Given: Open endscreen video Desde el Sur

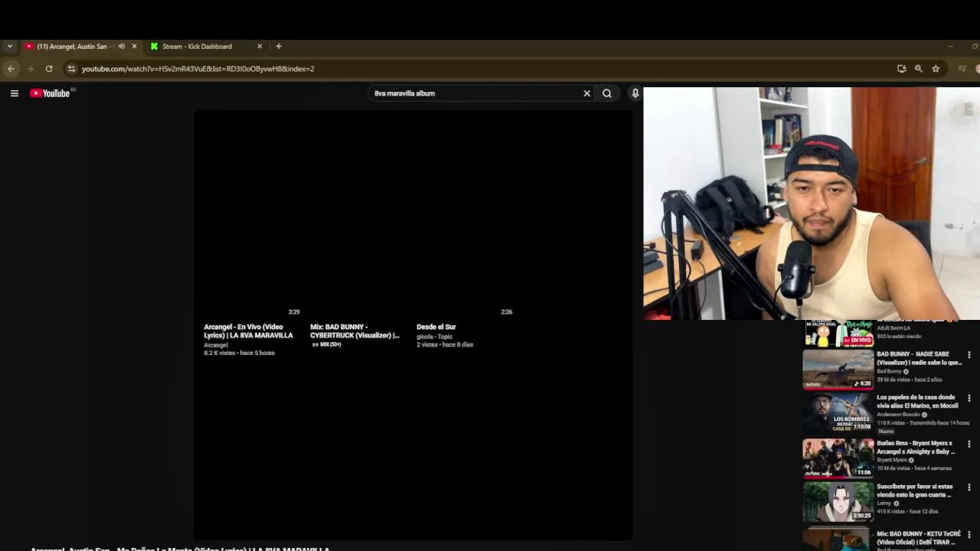Looking at the screenshot, I should [x=436, y=327].
